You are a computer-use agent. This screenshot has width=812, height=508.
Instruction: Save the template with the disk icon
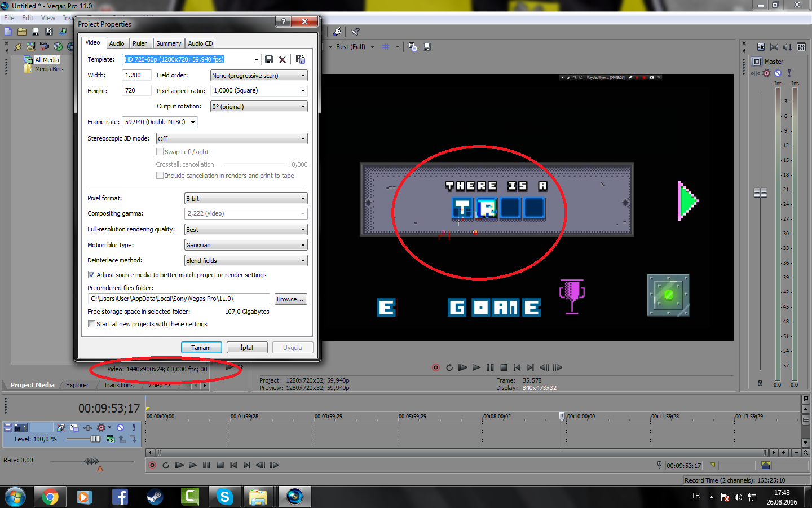pyautogui.click(x=269, y=59)
